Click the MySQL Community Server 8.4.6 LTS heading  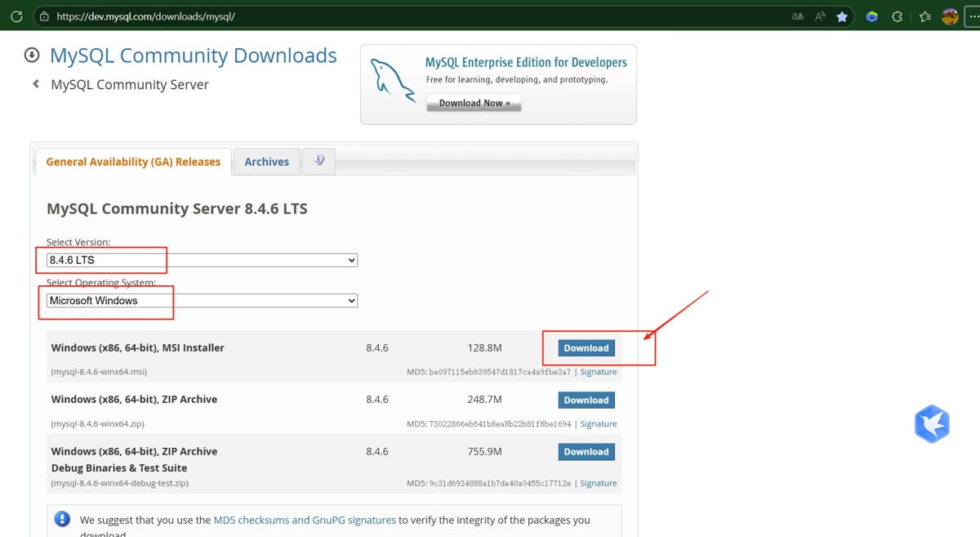point(177,208)
